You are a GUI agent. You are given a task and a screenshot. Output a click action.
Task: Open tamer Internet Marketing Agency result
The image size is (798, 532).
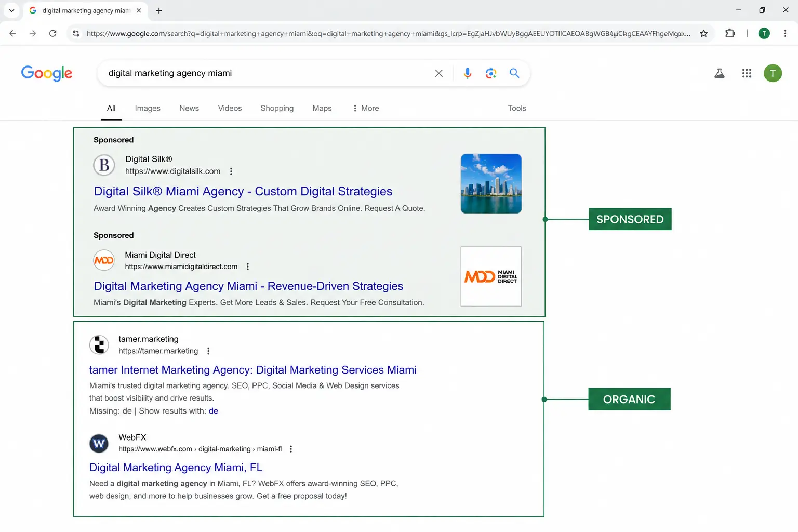pos(252,370)
